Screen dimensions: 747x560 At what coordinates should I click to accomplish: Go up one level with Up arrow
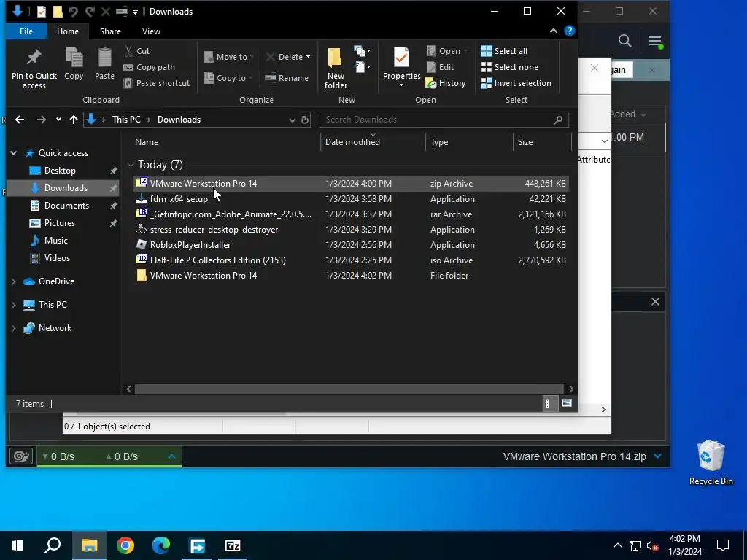74,120
